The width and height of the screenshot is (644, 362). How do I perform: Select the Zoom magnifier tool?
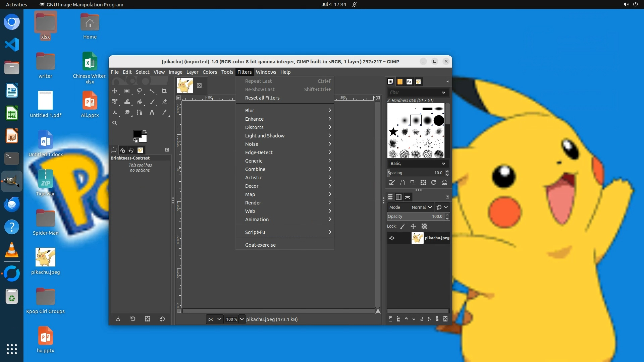pos(115,123)
